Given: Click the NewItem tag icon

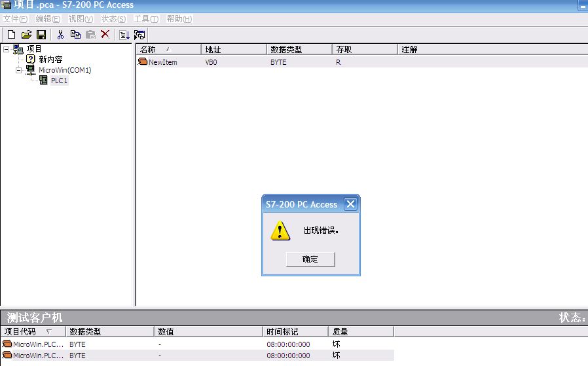Looking at the screenshot, I should (143, 62).
